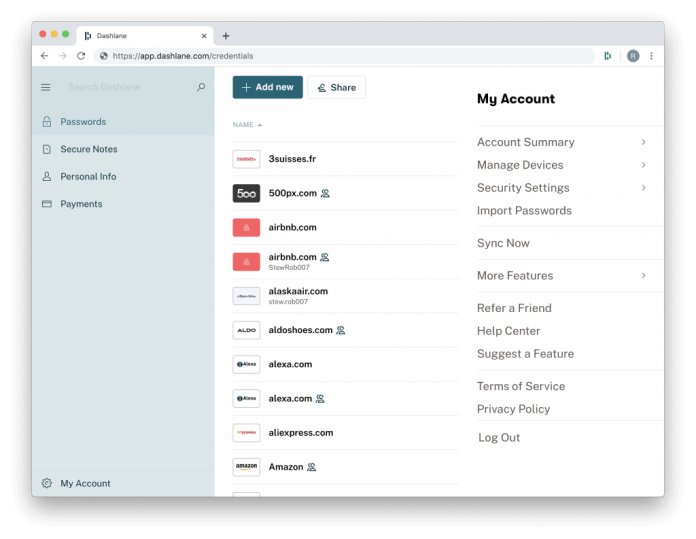Screen dimensions: 696x539
Task: Click Import Passwords
Action: 524,210
